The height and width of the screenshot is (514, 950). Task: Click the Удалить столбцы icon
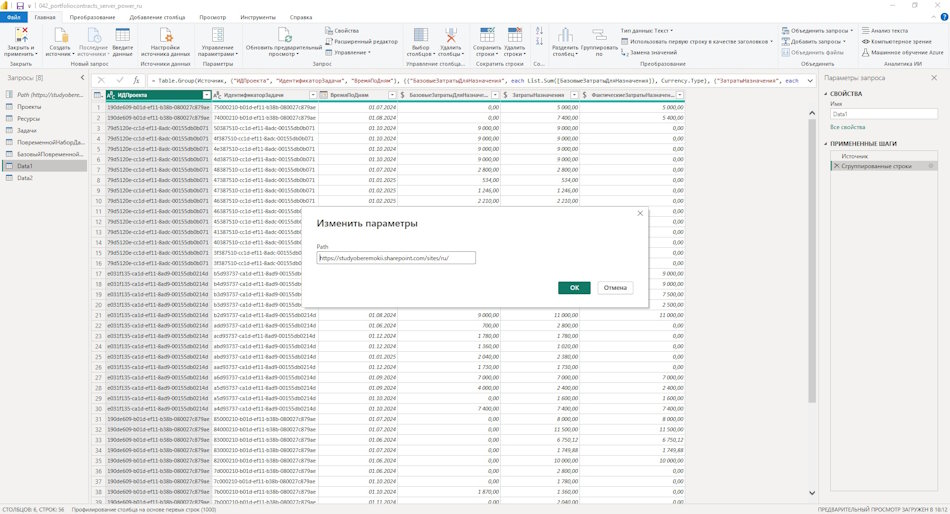[x=451, y=35]
